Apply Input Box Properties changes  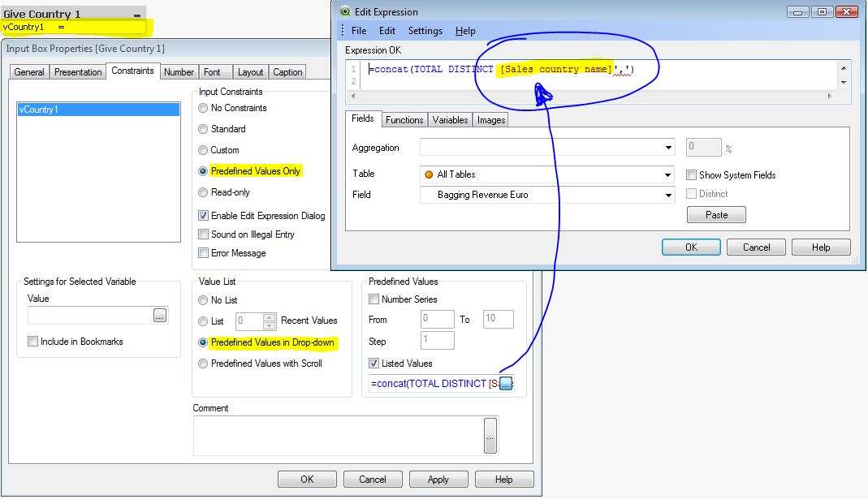coord(438,479)
